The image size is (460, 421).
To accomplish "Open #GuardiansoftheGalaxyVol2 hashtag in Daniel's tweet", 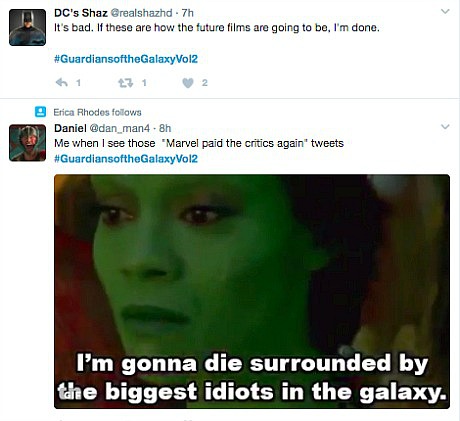I will pyautogui.click(x=126, y=159).
